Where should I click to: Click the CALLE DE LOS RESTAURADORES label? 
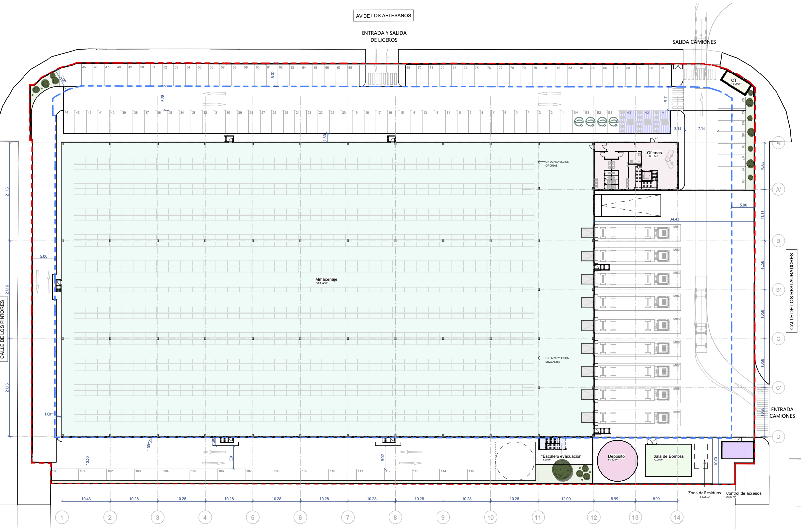point(791,291)
